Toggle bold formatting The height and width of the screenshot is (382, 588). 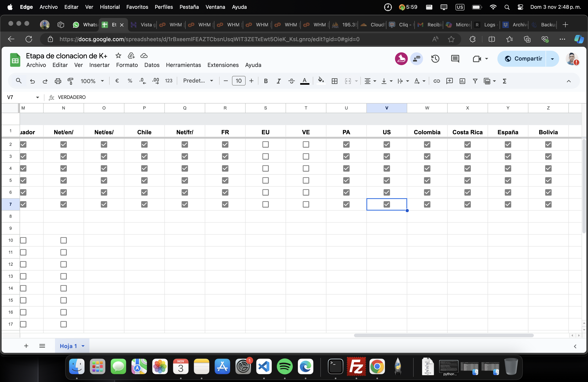pyautogui.click(x=266, y=81)
